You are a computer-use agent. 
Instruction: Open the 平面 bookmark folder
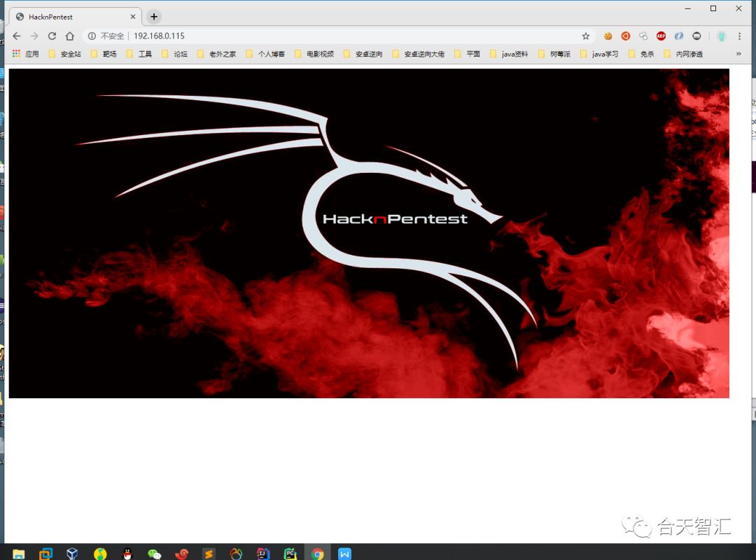467,54
